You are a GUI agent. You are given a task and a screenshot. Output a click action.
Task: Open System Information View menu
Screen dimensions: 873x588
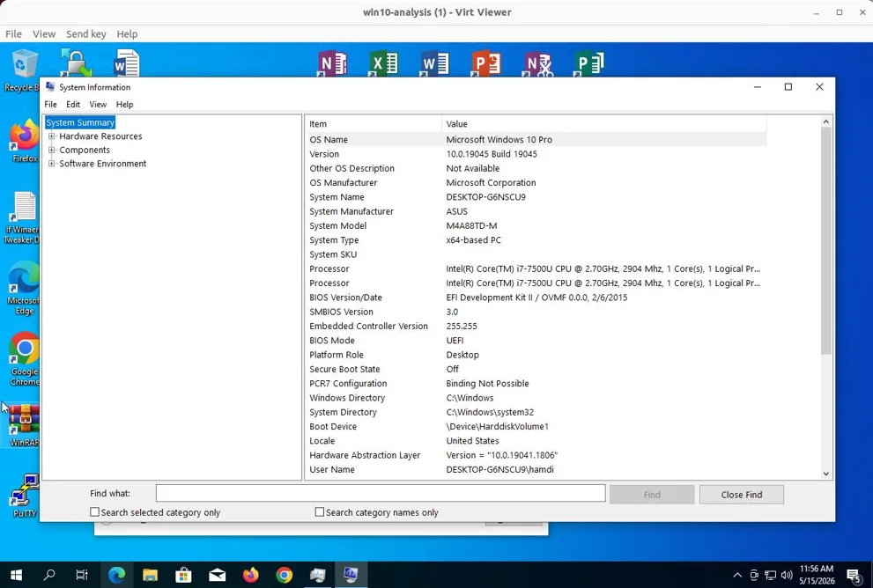pos(98,105)
